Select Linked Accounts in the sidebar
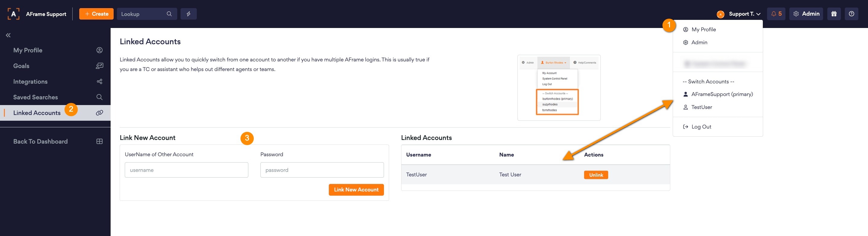Screen dimensions: 868x236 (x=55, y=113)
